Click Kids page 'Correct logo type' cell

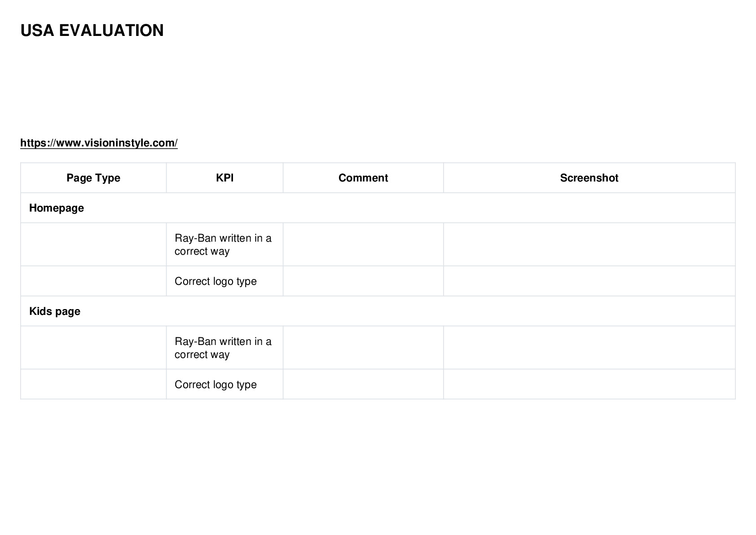coord(224,385)
